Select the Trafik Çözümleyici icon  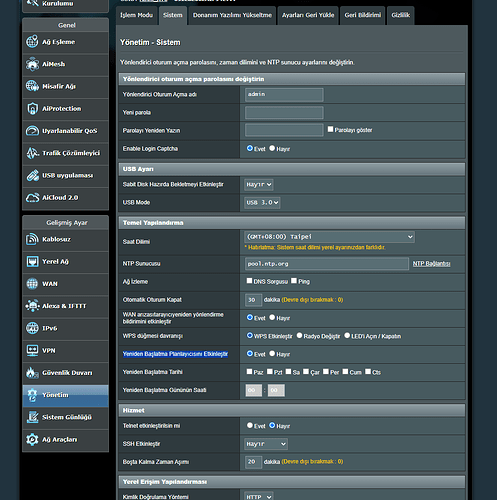point(32,153)
